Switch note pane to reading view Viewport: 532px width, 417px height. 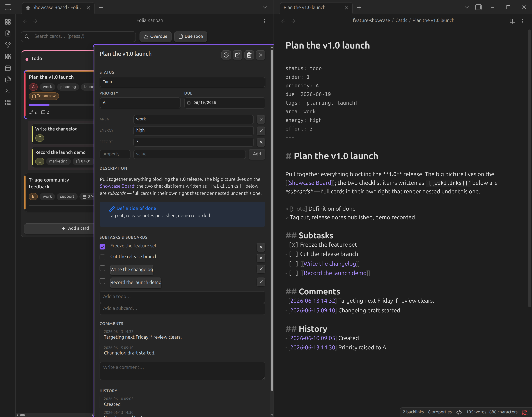tap(512, 21)
